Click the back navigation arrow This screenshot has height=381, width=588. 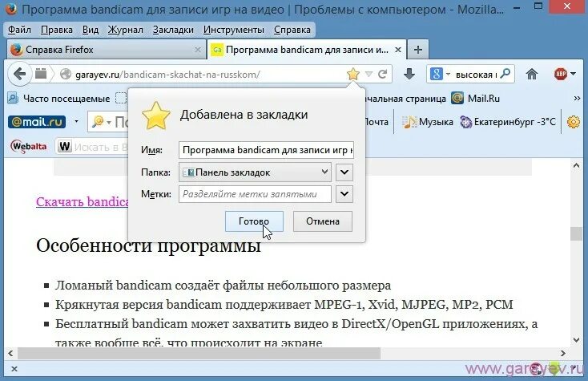tap(19, 74)
